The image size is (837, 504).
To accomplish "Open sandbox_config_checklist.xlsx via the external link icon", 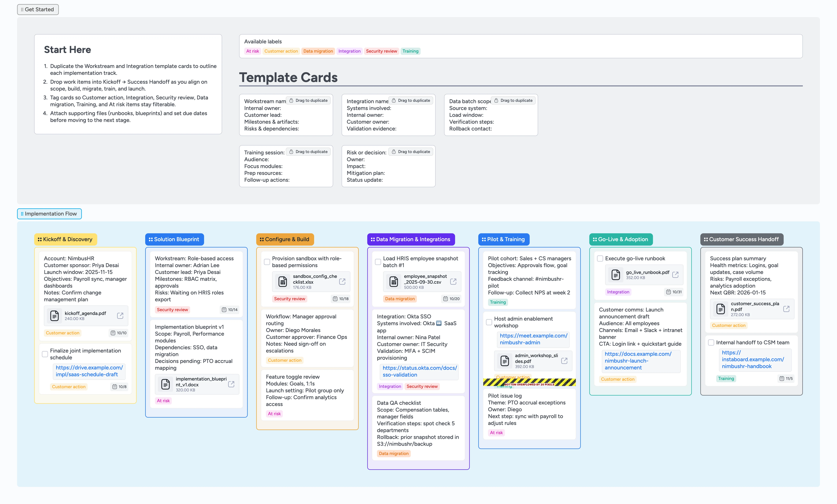I will pos(342,281).
